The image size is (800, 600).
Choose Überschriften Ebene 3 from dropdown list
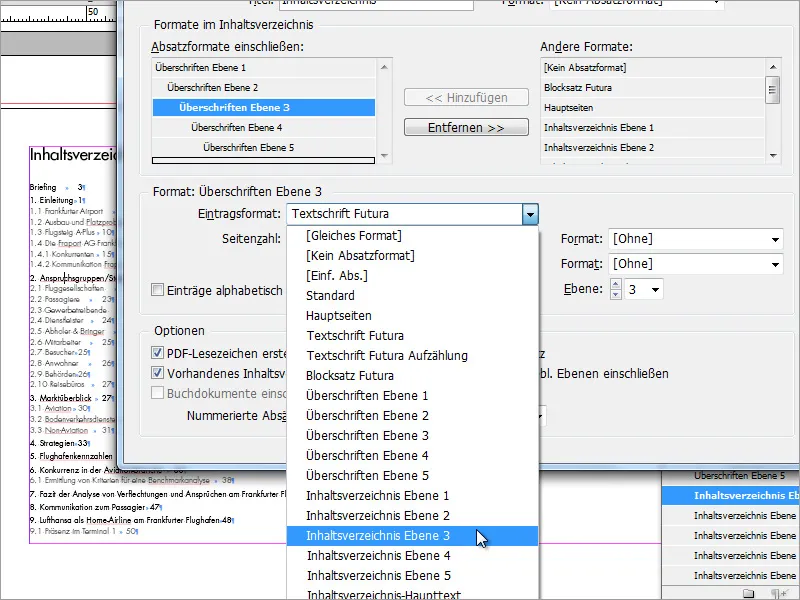[412, 436]
